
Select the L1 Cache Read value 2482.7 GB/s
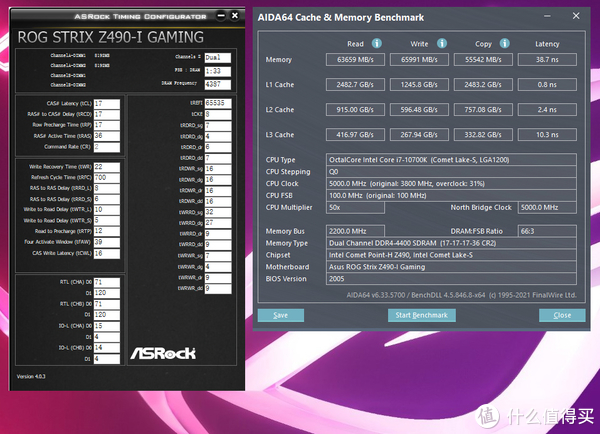355,85
